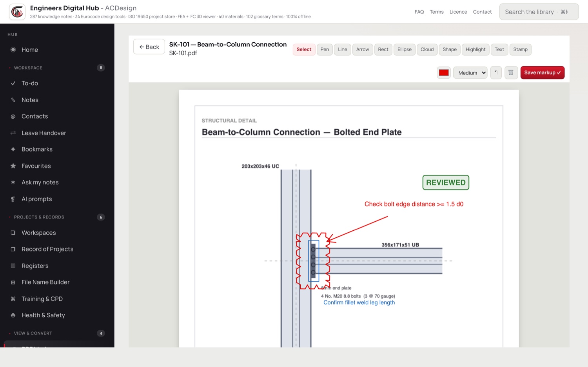Image resolution: width=588 pixels, height=367 pixels.
Task: Select the Cloud markup tool
Action: (427, 49)
